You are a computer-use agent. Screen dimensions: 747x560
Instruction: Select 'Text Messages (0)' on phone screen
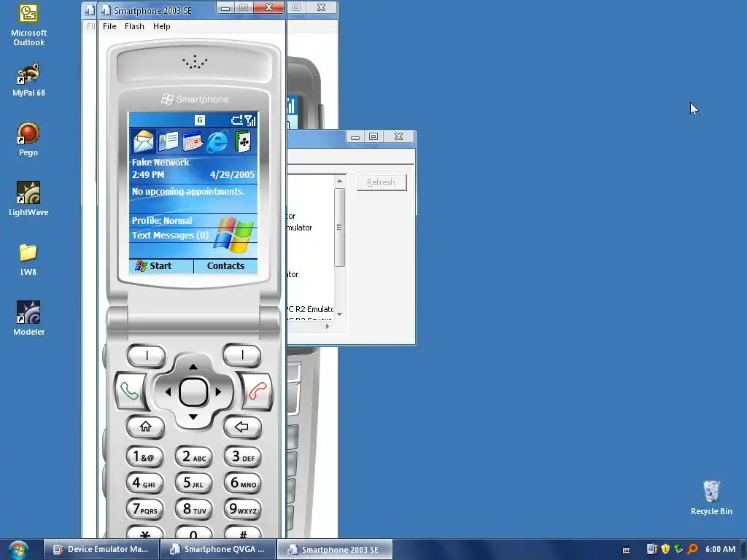point(170,236)
